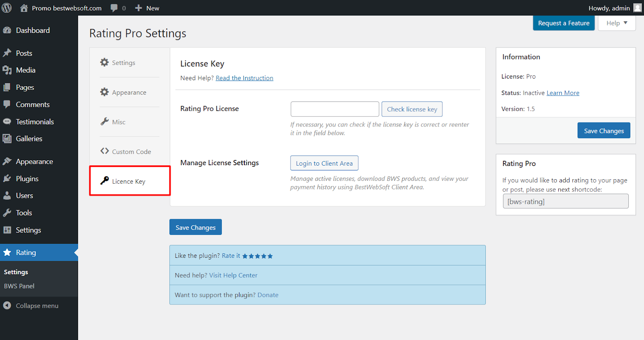This screenshot has height=340, width=644.
Task: Click Howdy, admin account text
Action: click(x=609, y=8)
